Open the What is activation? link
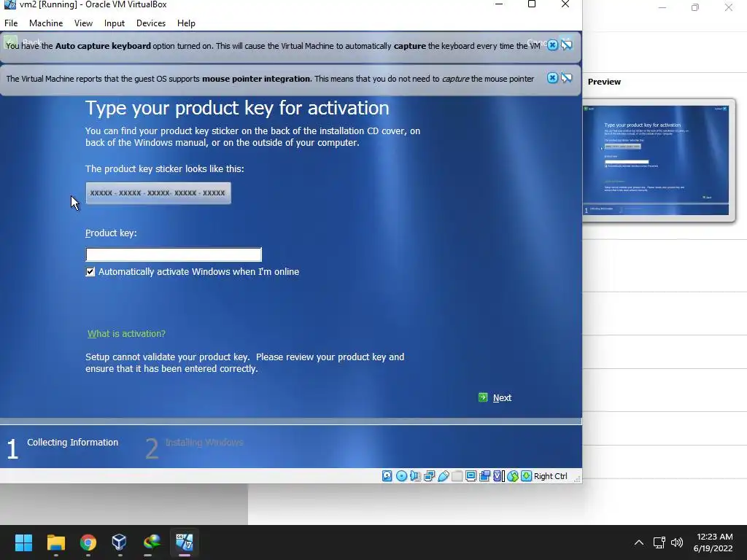Screen dimensions: 747x560 127,334
